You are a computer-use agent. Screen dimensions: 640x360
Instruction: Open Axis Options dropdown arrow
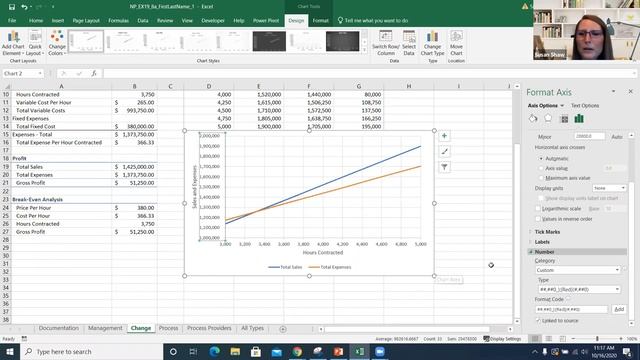(562, 106)
